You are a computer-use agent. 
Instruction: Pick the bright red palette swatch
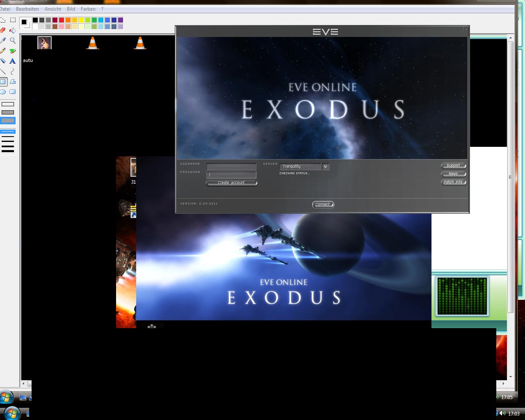pos(62,20)
